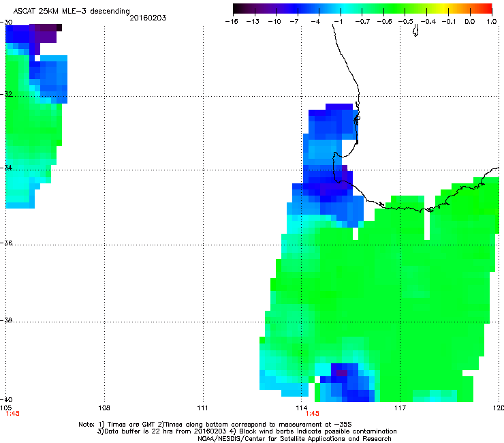This screenshot has height=443, width=504.
Task: Click the red 1:45 time under longitude 114
Action: 313,414
